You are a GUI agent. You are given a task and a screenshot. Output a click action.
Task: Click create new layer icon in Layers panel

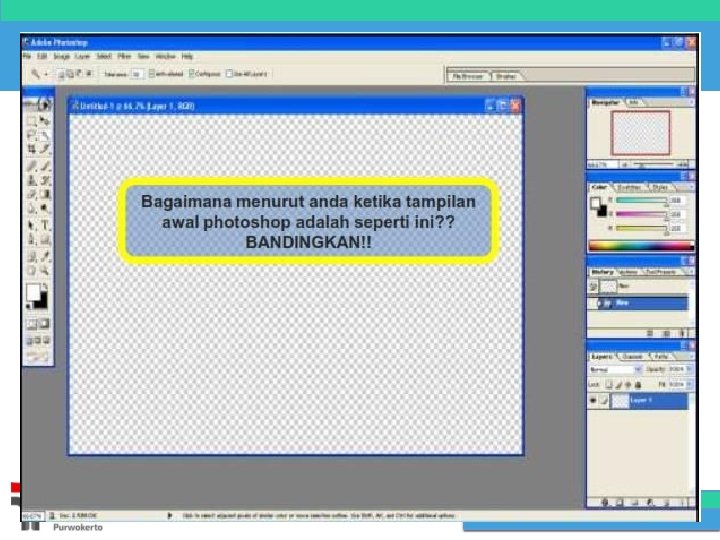tap(667, 503)
